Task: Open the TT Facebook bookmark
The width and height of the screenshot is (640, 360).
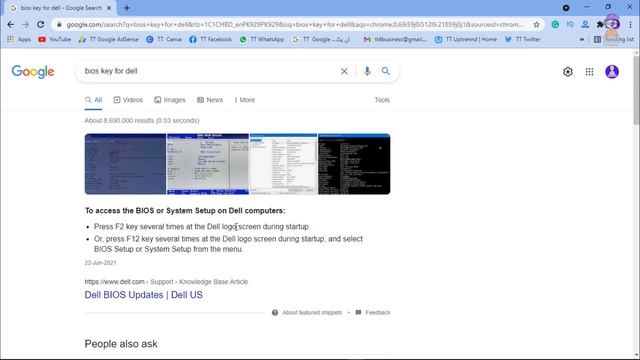Action: (x=211, y=39)
